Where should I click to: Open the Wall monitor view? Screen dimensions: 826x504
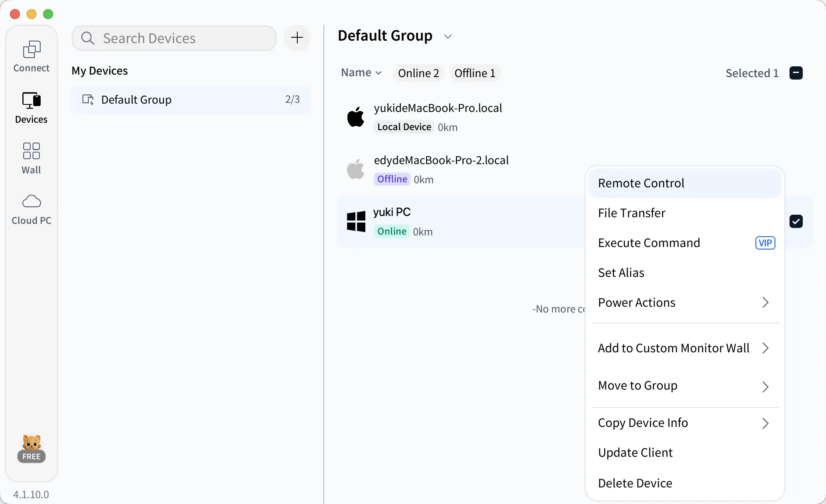click(32, 158)
